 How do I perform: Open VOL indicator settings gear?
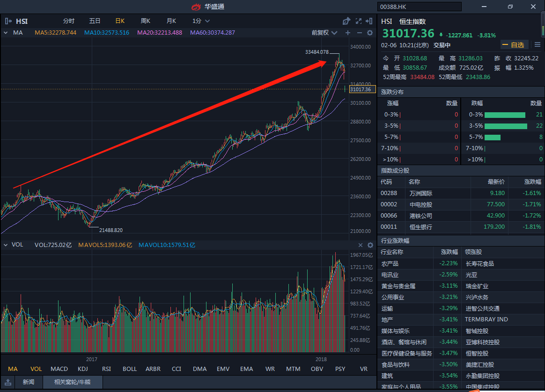tap(370, 245)
